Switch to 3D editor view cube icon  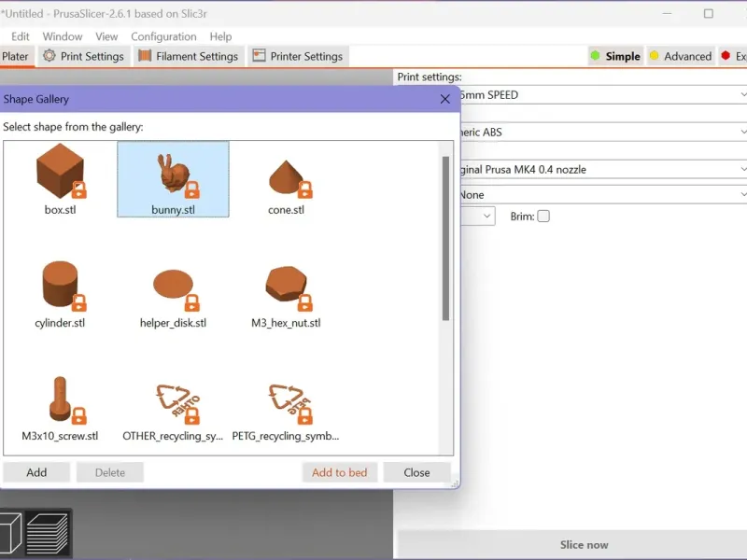(x=10, y=532)
